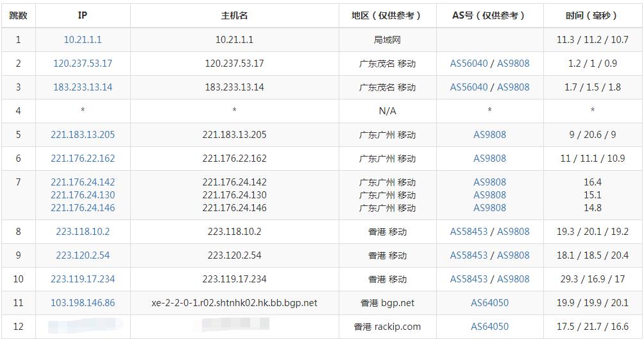Click AS56040 link in hop 2 row
Image resolution: width=644 pixels, height=344 pixels.
click(x=469, y=64)
